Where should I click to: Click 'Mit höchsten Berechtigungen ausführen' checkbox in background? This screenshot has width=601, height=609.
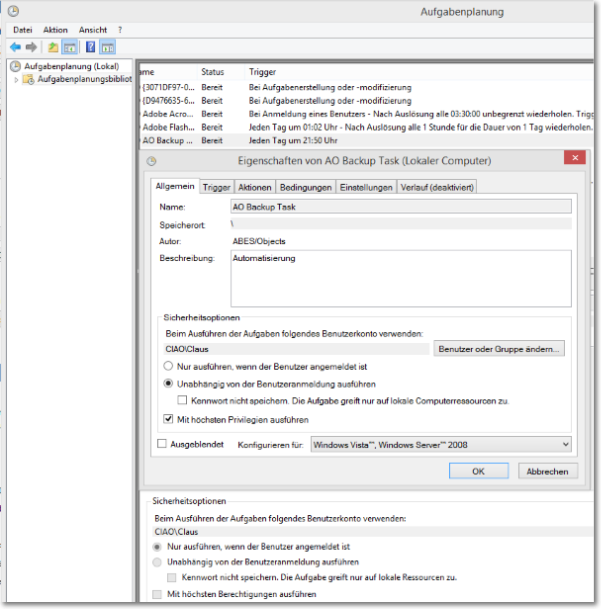point(157,594)
